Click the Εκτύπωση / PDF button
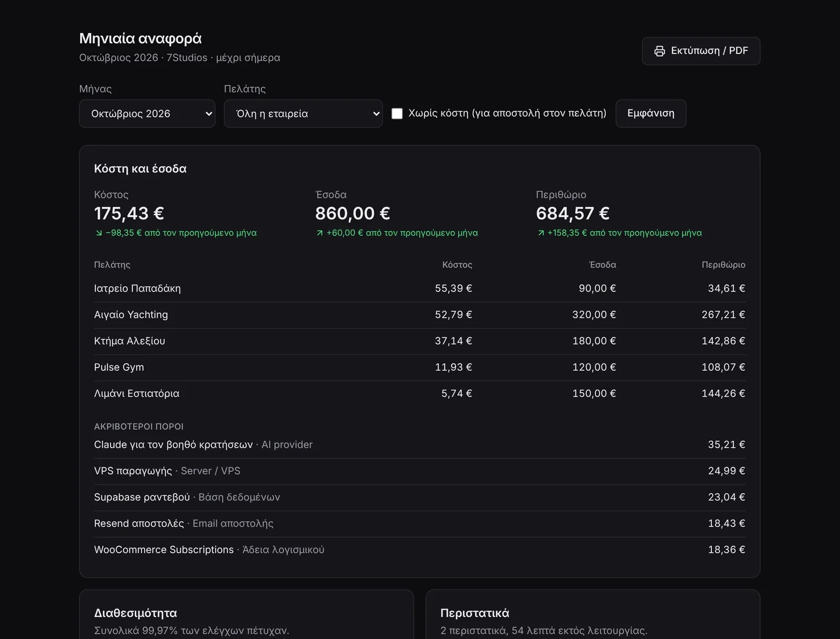The width and height of the screenshot is (840, 639). click(x=701, y=51)
